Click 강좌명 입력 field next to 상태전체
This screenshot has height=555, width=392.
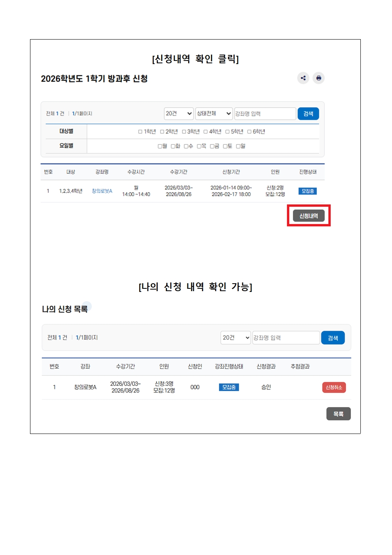point(265,114)
